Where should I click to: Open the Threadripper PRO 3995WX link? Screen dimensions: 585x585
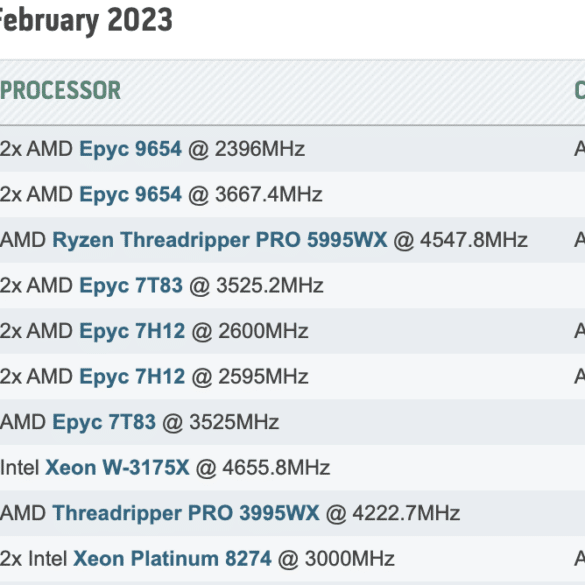tap(186, 514)
